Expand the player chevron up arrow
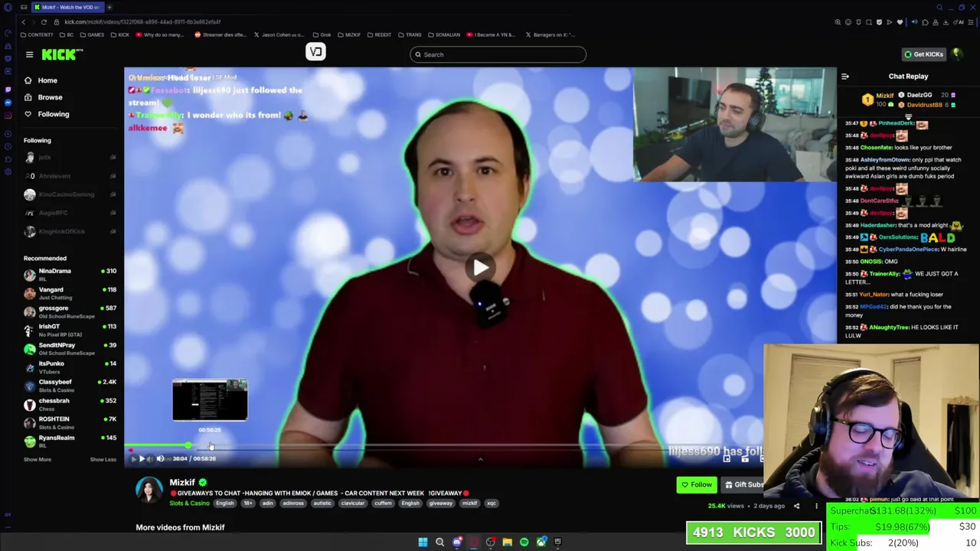 [480, 459]
